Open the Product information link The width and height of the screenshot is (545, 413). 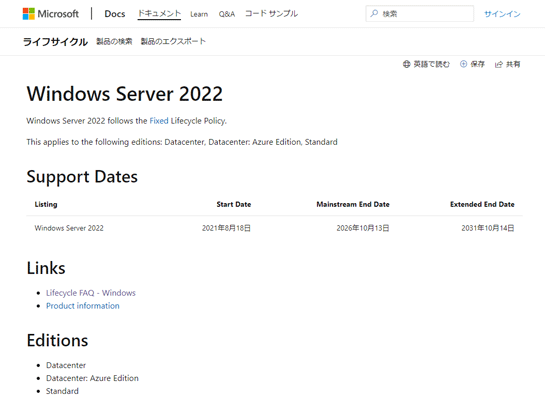83,306
